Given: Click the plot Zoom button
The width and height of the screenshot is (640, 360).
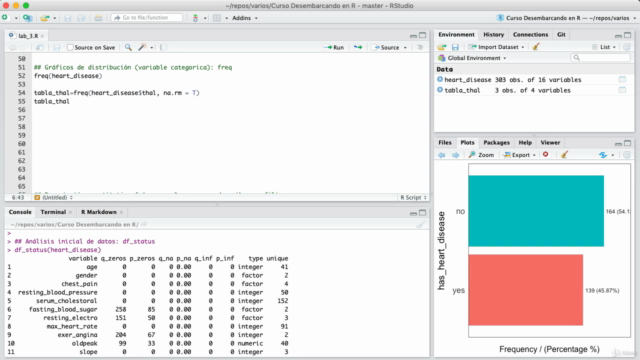Looking at the screenshot, I should tap(481, 155).
